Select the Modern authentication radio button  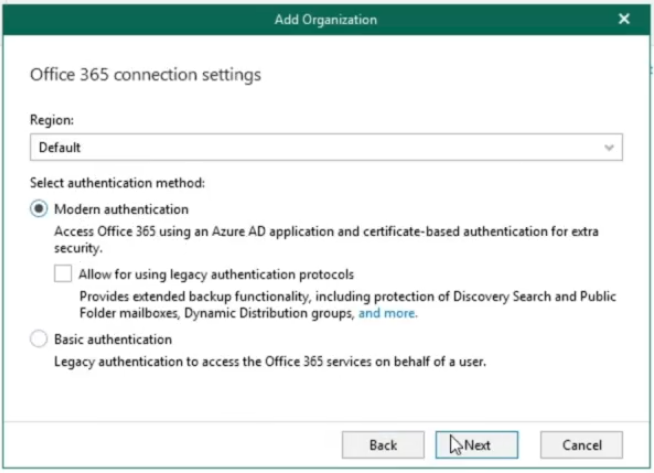[39, 209]
